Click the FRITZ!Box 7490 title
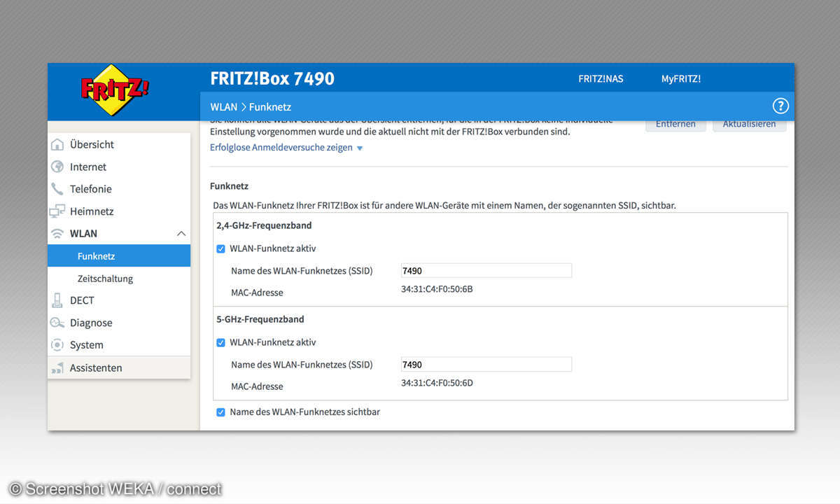Viewport: 840px width, 504px height. coord(272,78)
